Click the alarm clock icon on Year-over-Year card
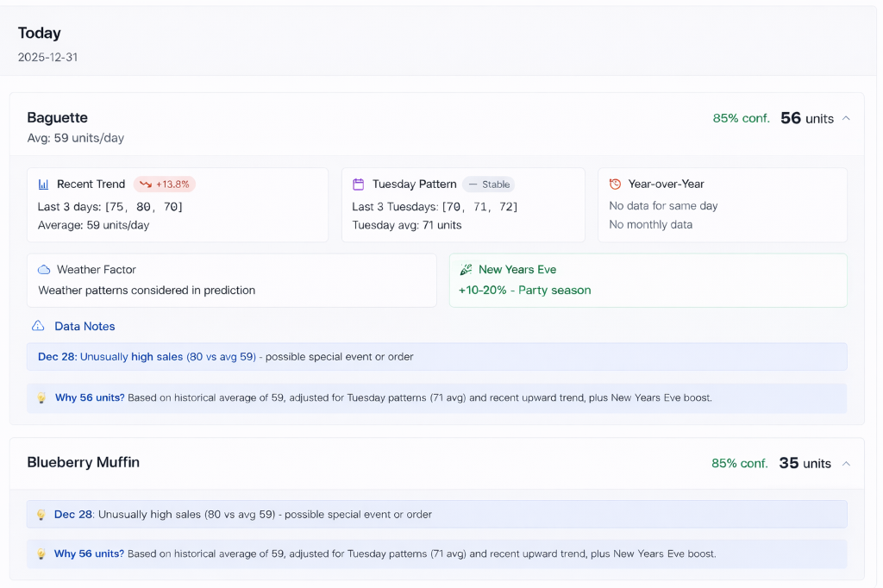This screenshot has height=588, width=883. click(615, 184)
